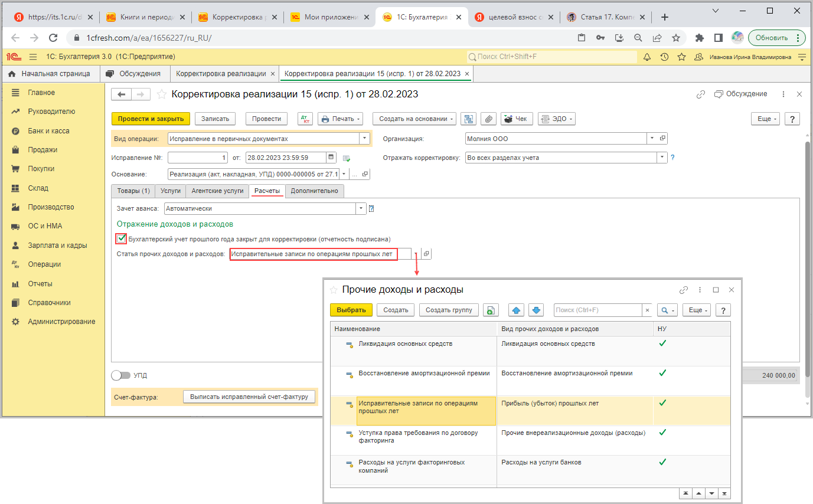
Task: Click the back arrow navigation button
Action: click(x=122, y=94)
